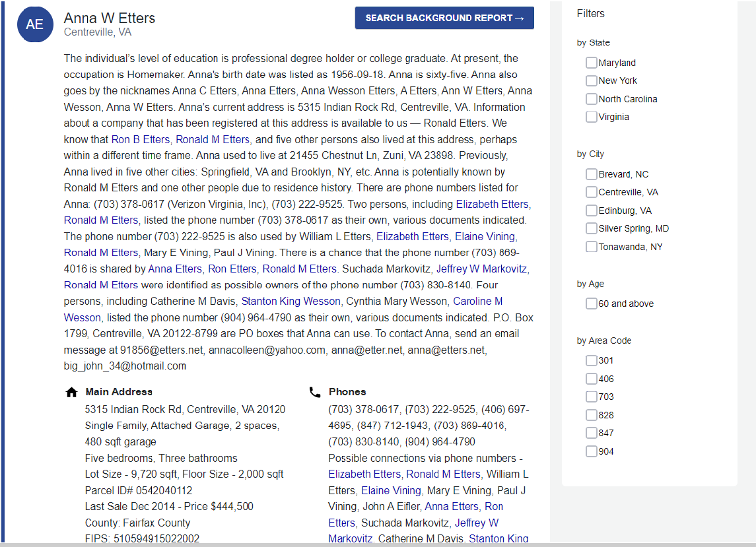The image size is (756, 547).
Task: Click the home icon beside Main Address
Action: point(72,392)
